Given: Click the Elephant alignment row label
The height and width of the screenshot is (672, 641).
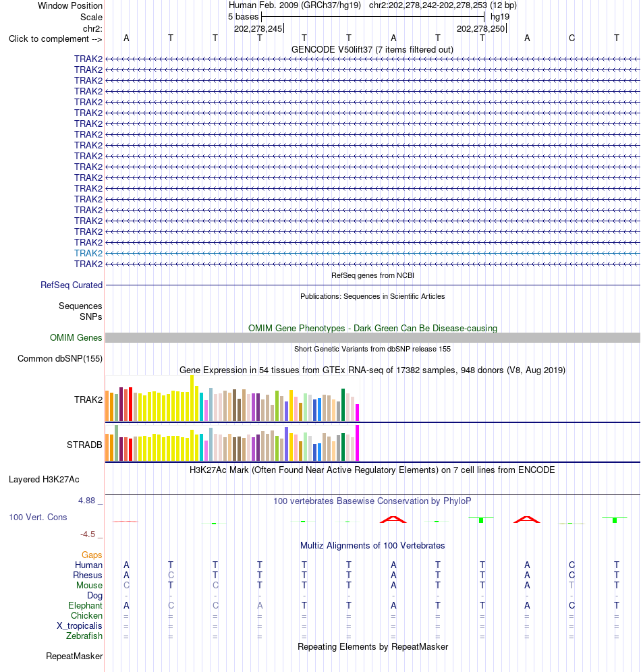Looking at the screenshot, I should point(85,606).
